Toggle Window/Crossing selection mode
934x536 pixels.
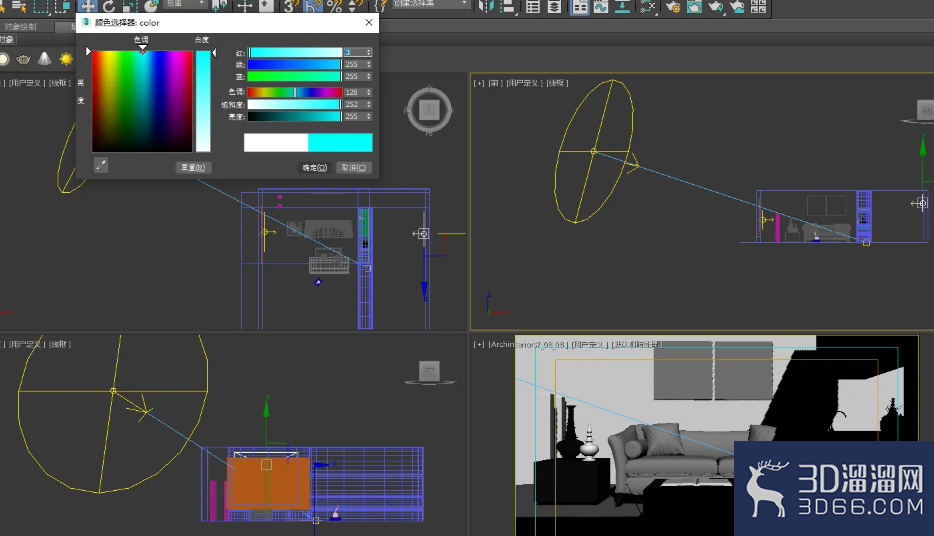coord(62,6)
